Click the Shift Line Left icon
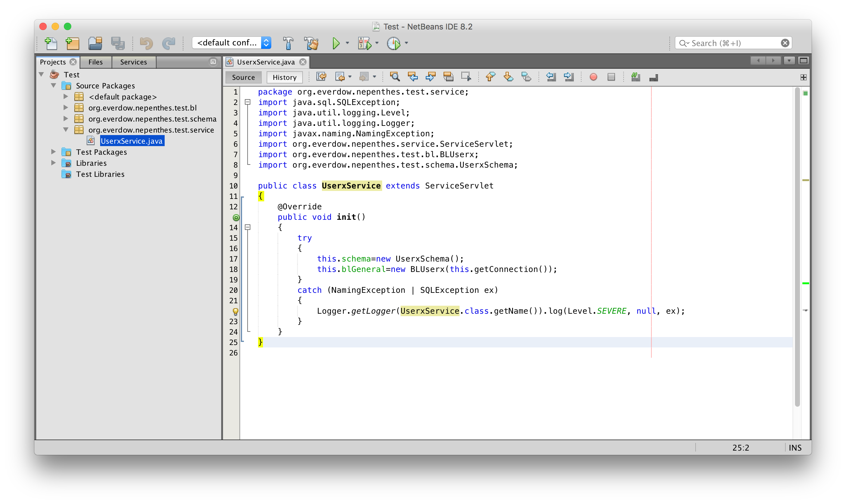The width and height of the screenshot is (846, 504). pos(551,77)
